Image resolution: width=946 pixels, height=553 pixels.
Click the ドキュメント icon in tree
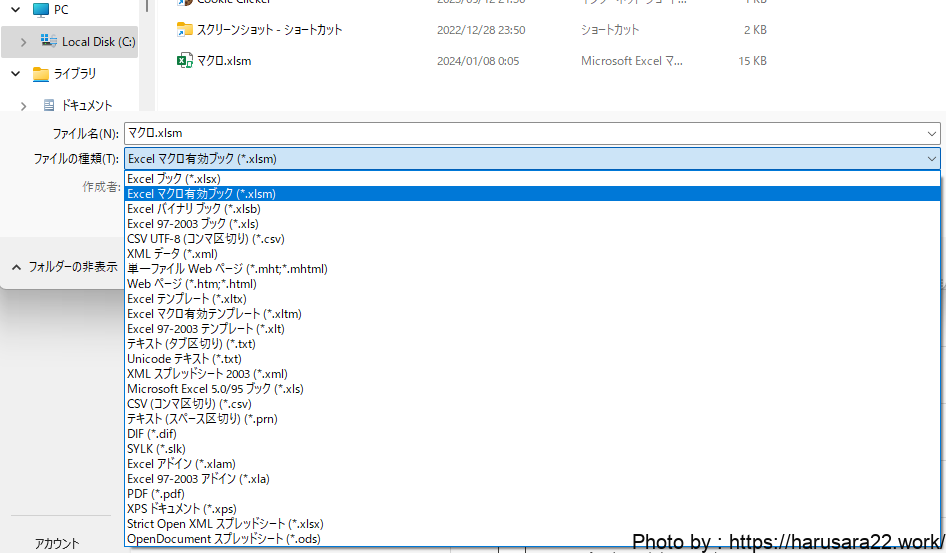coord(49,105)
